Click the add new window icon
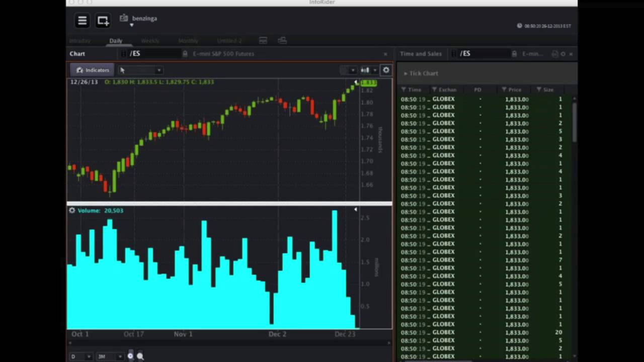 point(103,21)
